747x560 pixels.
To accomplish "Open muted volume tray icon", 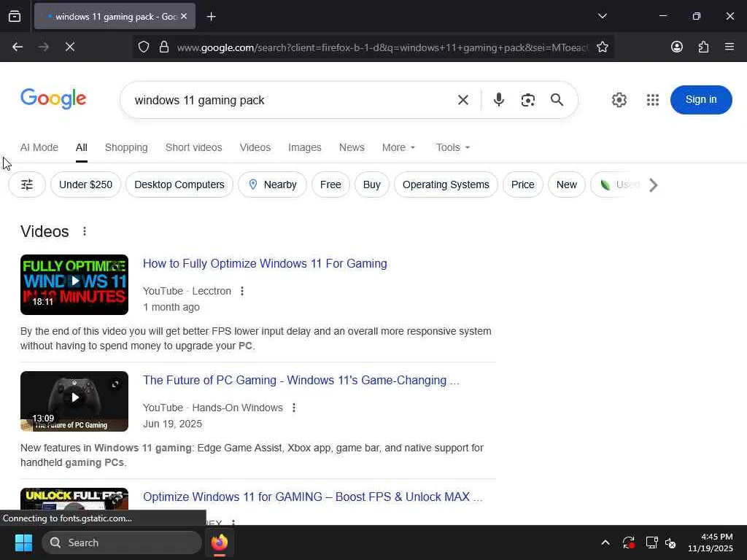I will coord(670,542).
